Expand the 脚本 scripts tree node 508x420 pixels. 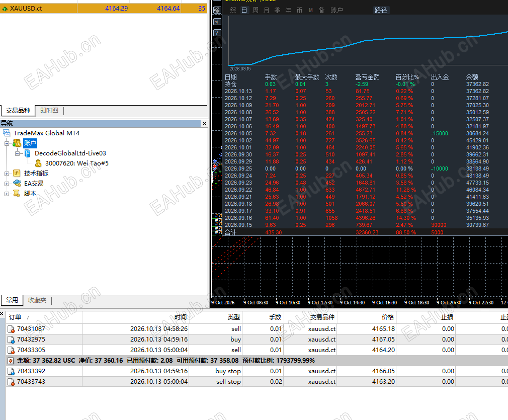coord(7,194)
